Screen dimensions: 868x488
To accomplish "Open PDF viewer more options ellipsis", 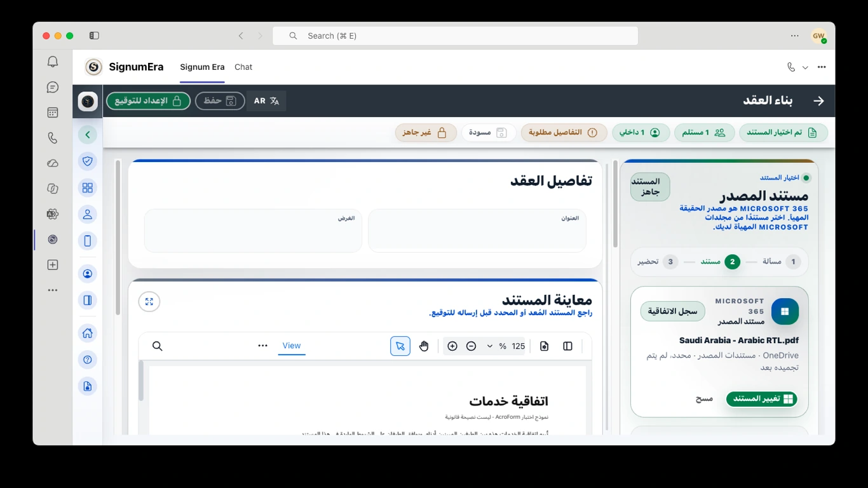I will click(262, 346).
